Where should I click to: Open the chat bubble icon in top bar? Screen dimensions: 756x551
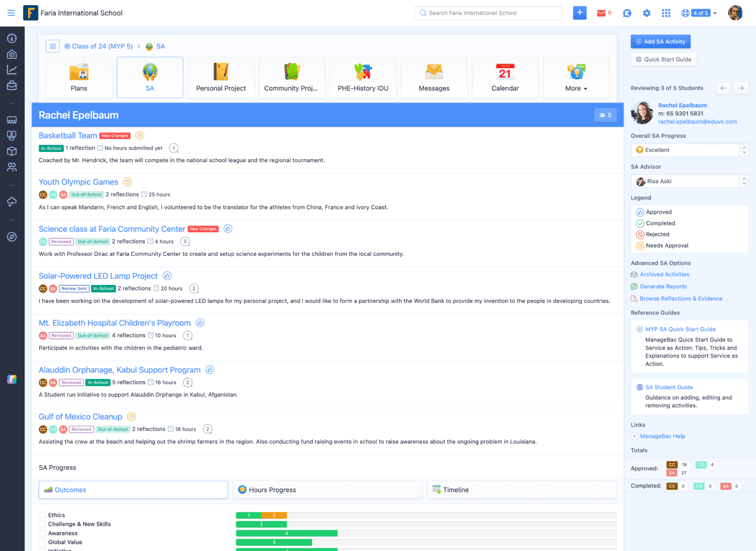point(627,13)
